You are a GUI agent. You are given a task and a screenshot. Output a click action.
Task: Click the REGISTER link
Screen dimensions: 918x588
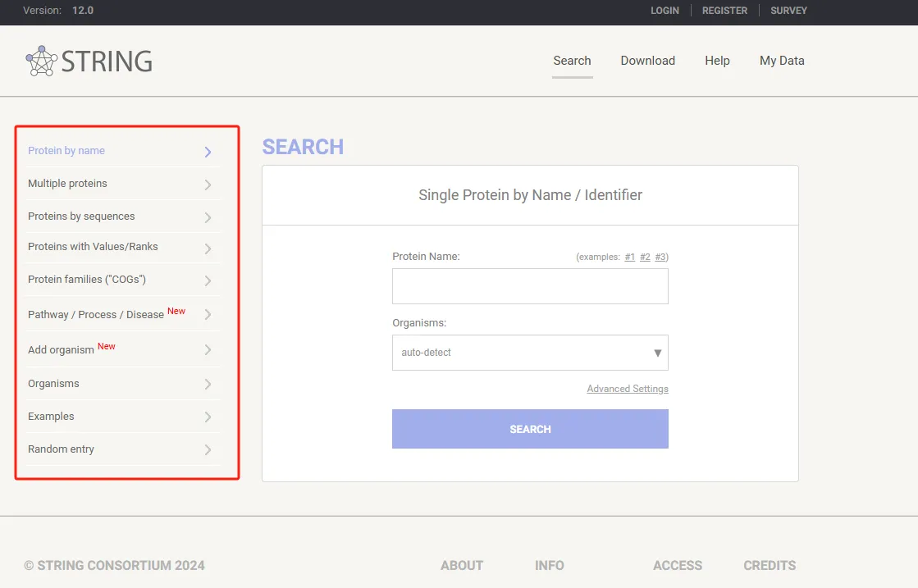coord(724,11)
